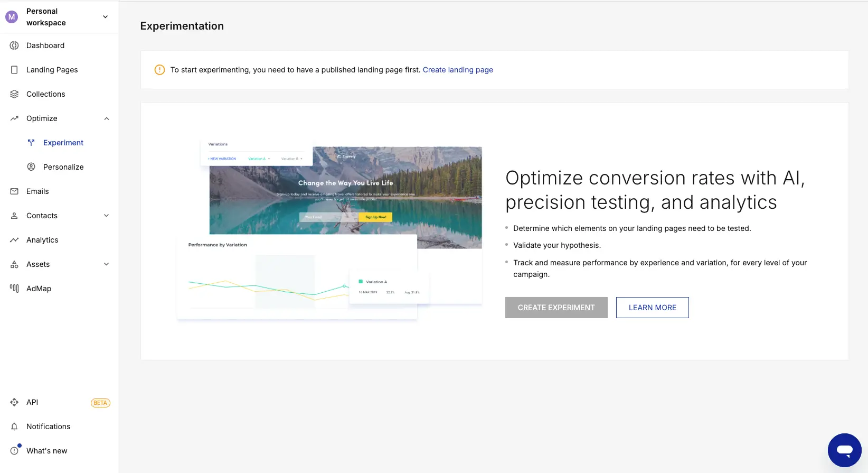Click the Experimentation page heading
The width and height of the screenshot is (868, 473).
[x=182, y=26]
